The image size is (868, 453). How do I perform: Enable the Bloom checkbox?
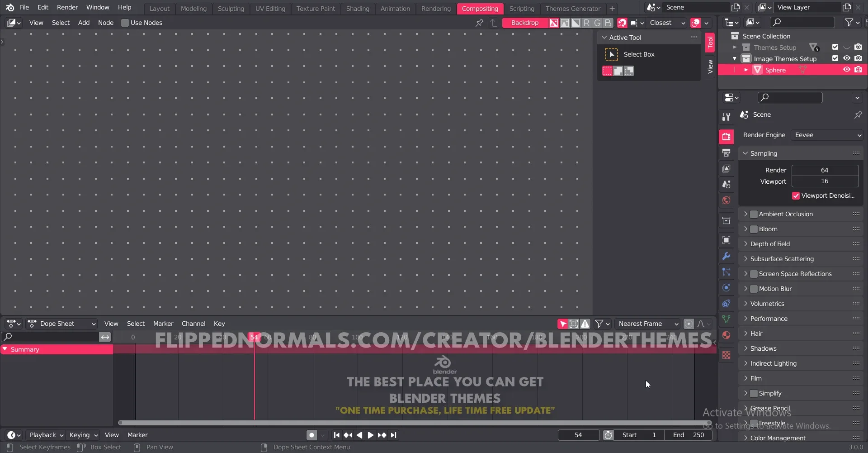pos(754,229)
